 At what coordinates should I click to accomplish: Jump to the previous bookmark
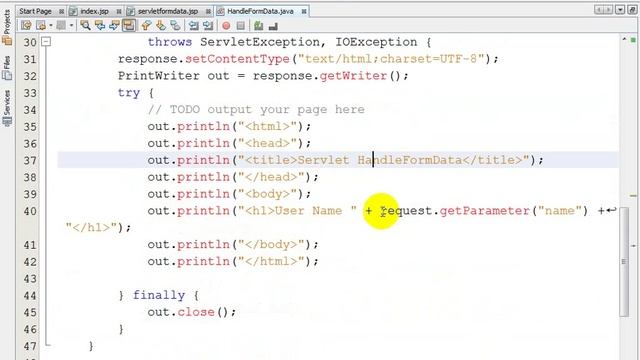(x=146, y=25)
